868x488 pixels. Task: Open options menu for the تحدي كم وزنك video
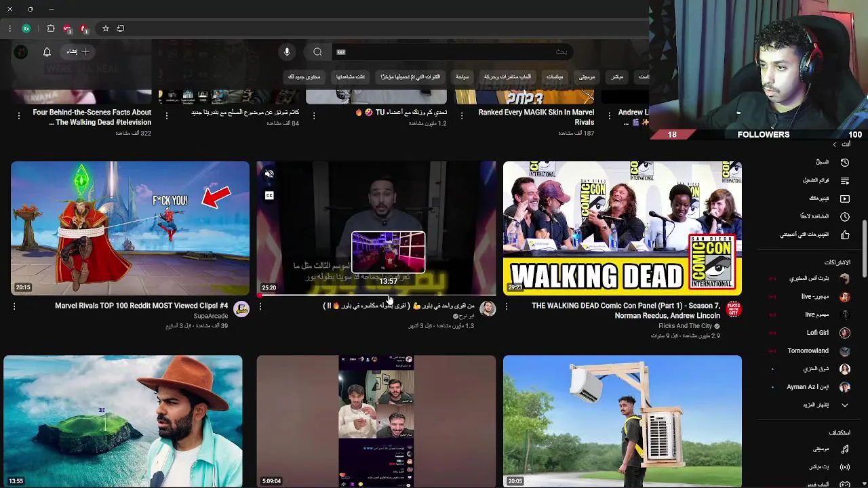click(x=314, y=116)
